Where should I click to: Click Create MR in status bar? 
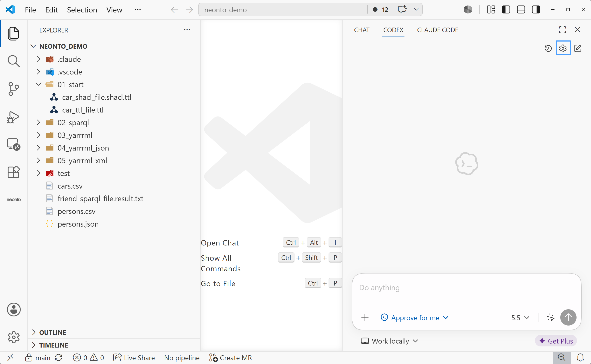tap(230, 358)
